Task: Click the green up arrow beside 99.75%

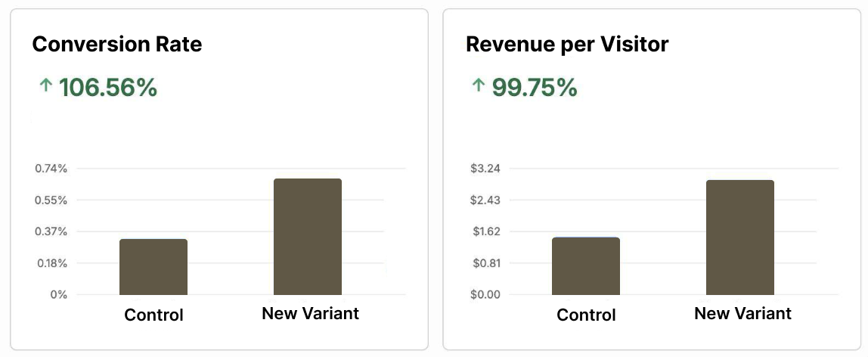Action: tap(477, 87)
